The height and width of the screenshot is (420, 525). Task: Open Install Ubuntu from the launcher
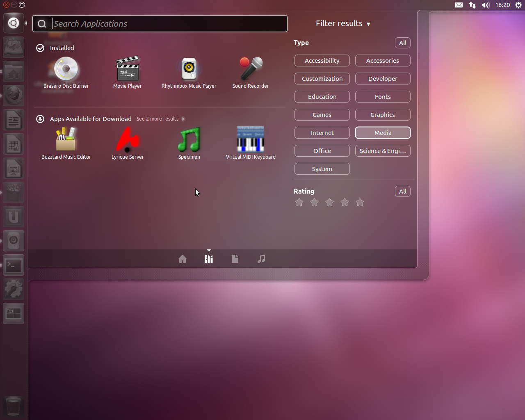coord(14,47)
